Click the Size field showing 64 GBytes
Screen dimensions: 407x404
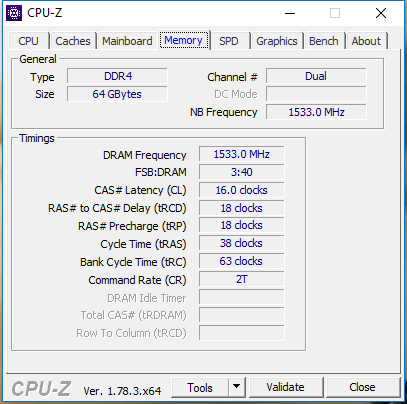coord(117,94)
